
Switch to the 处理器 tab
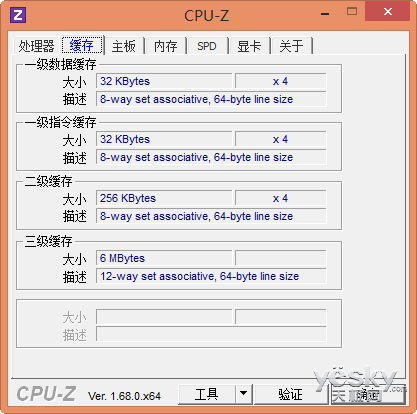[x=36, y=46]
